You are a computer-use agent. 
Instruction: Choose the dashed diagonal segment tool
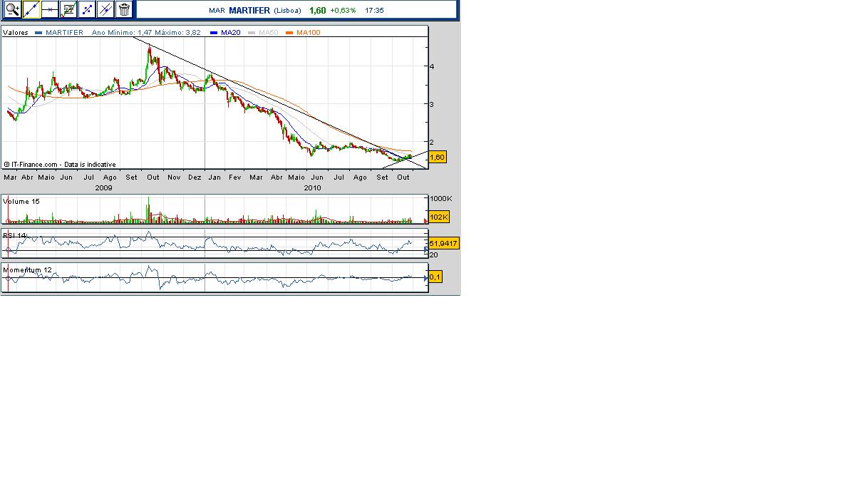tap(87, 9)
